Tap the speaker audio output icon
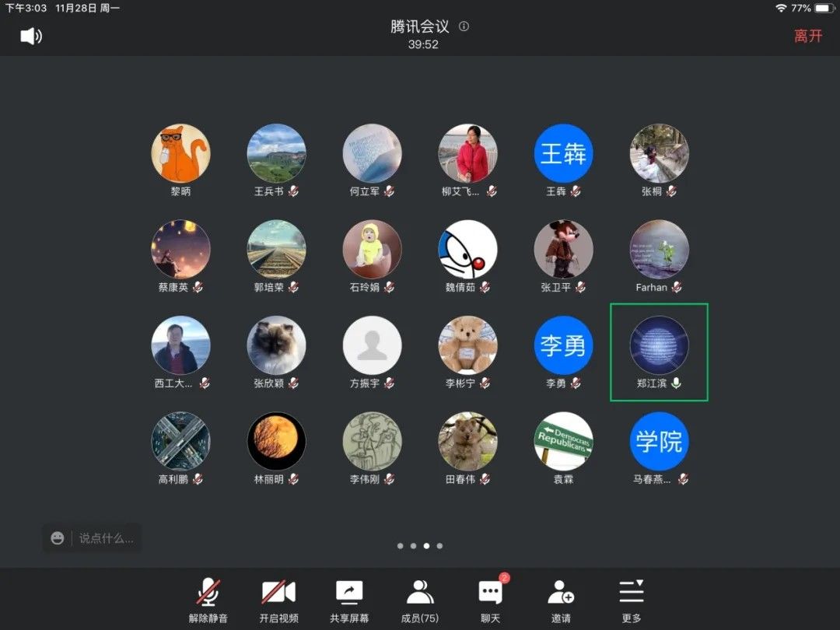Viewport: 840px width, 630px height. pyautogui.click(x=31, y=36)
